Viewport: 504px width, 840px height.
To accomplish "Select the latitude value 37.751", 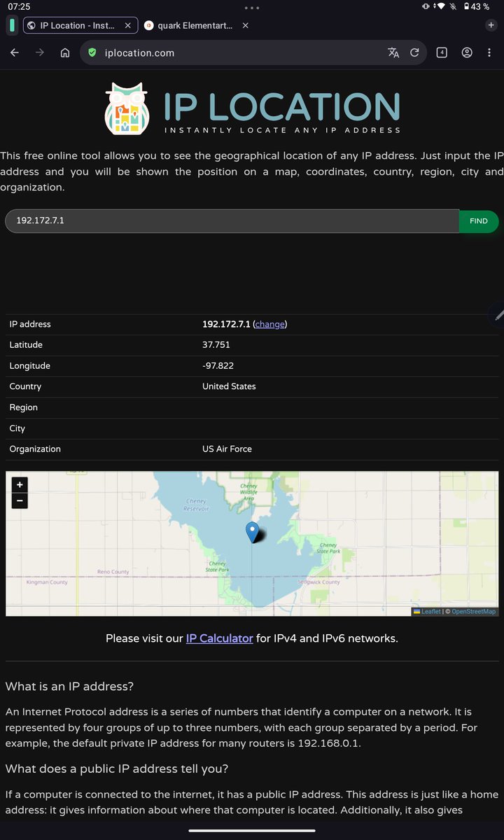I will (x=216, y=344).
